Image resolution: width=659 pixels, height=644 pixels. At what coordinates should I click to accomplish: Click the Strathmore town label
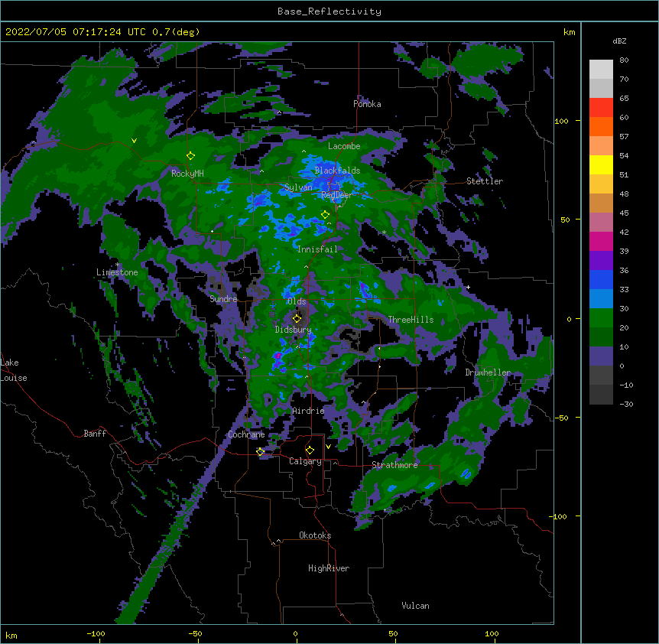[394, 465]
